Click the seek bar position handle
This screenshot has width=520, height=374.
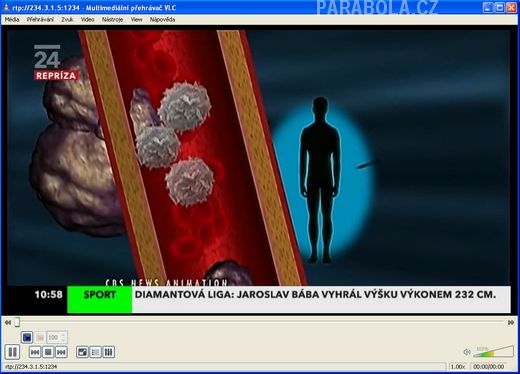click(x=17, y=322)
